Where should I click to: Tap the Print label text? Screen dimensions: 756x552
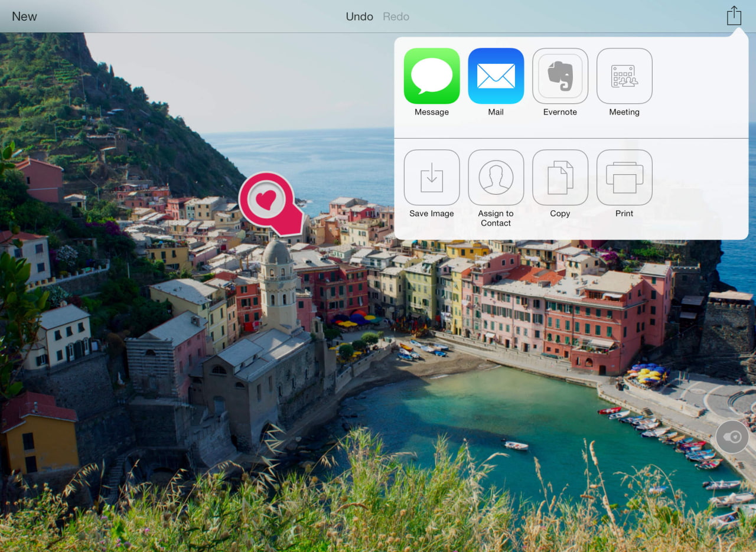click(x=624, y=213)
